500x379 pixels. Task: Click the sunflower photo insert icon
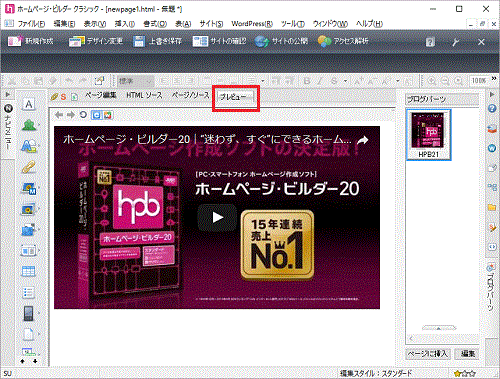click(x=28, y=209)
